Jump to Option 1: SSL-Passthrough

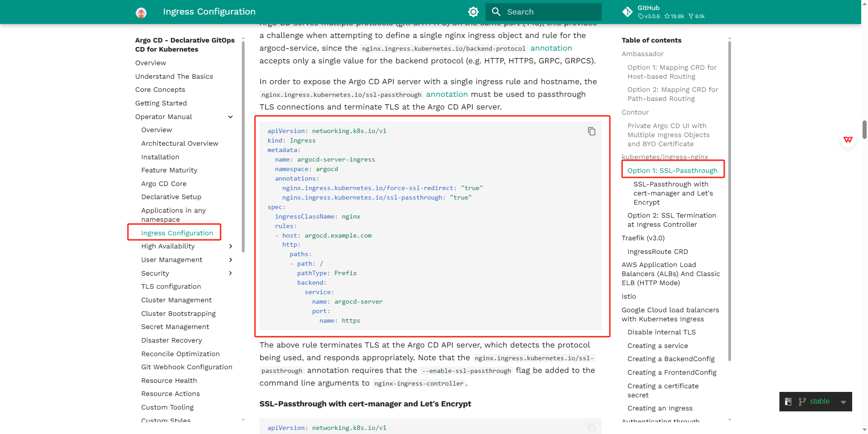(672, 171)
